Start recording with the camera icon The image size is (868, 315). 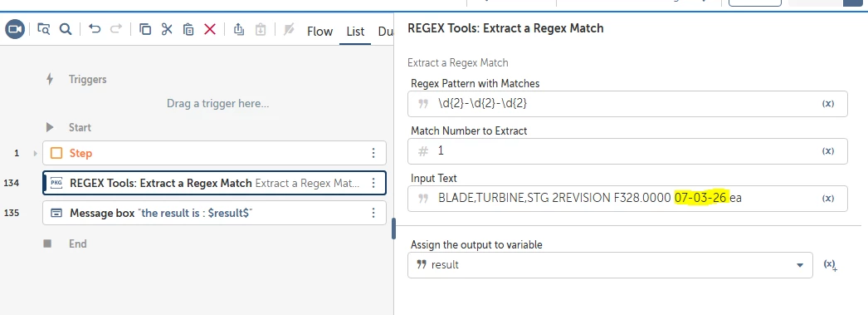click(15, 29)
